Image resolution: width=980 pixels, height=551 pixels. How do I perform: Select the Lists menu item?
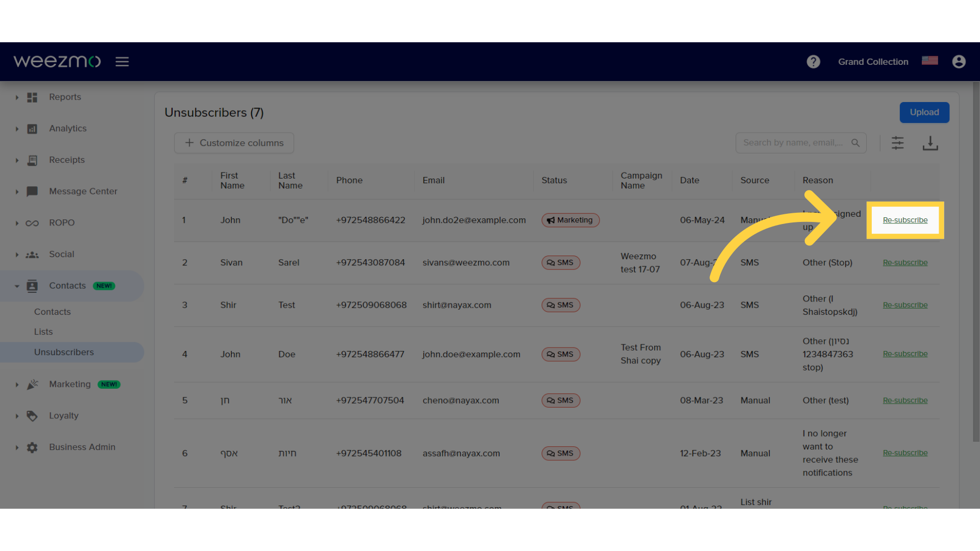[42, 331]
